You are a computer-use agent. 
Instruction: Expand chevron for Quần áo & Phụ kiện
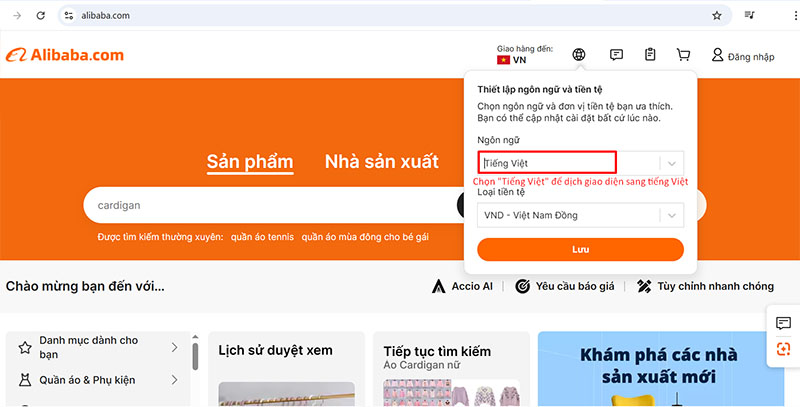(x=174, y=380)
